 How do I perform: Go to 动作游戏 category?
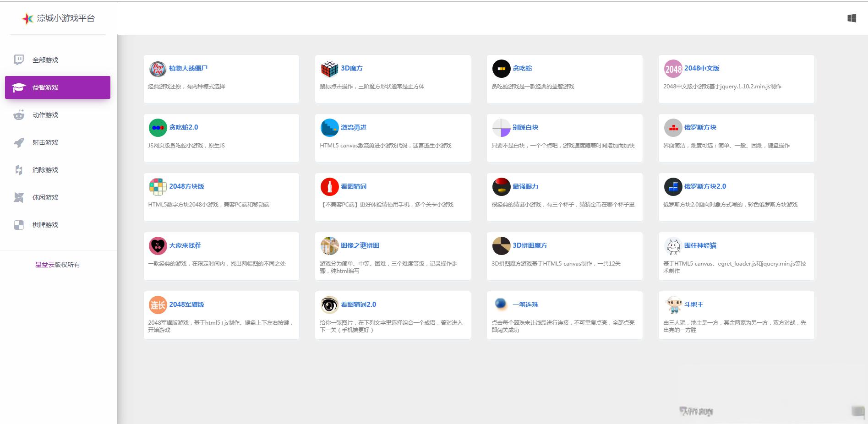coord(58,115)
